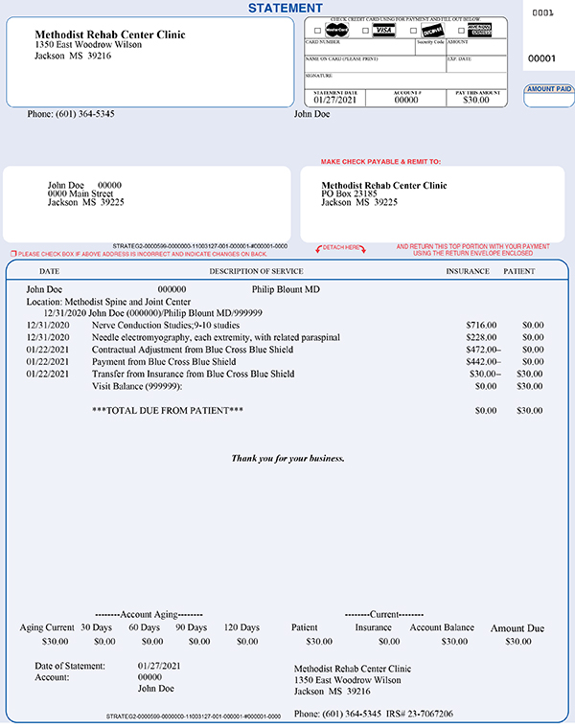Screen dimensions: 575x728
Task: Click the Aging Current $30.00 value
Action: pos(55,642)
